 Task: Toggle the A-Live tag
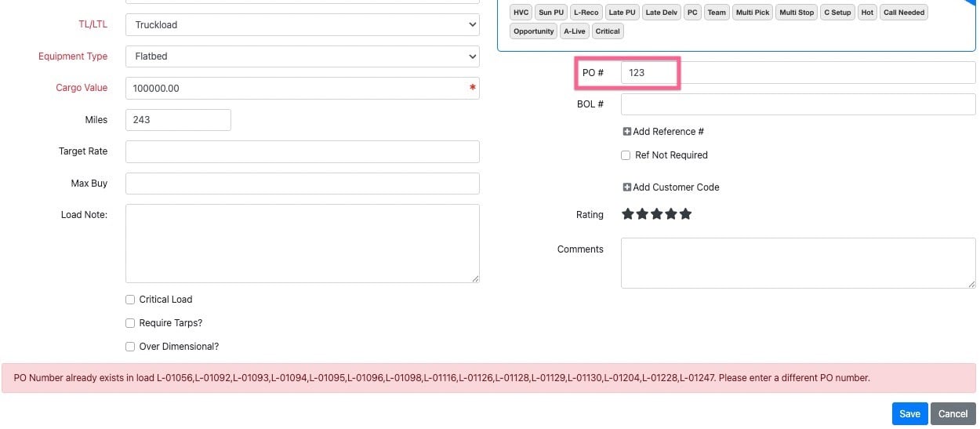pos(575,31)
